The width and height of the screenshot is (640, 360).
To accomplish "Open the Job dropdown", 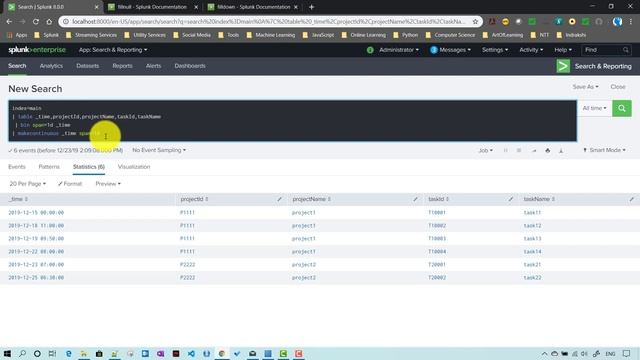I will tap(485, 150).
